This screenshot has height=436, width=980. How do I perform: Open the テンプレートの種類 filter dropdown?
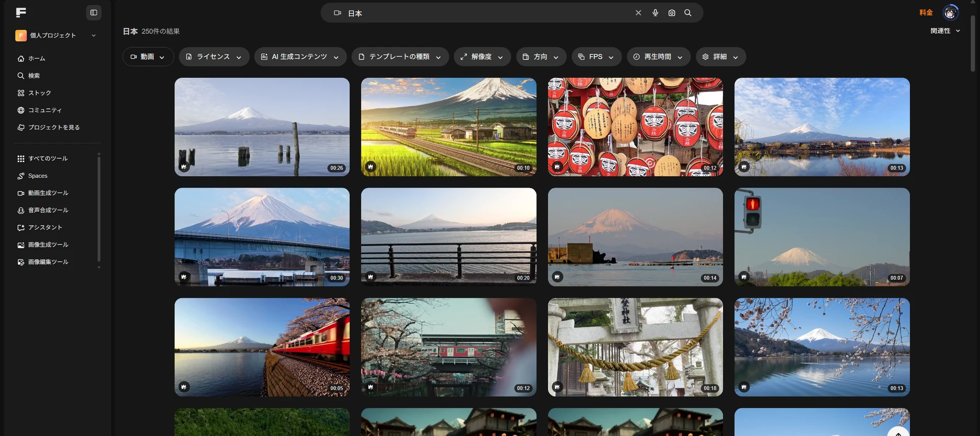[400, 57]
